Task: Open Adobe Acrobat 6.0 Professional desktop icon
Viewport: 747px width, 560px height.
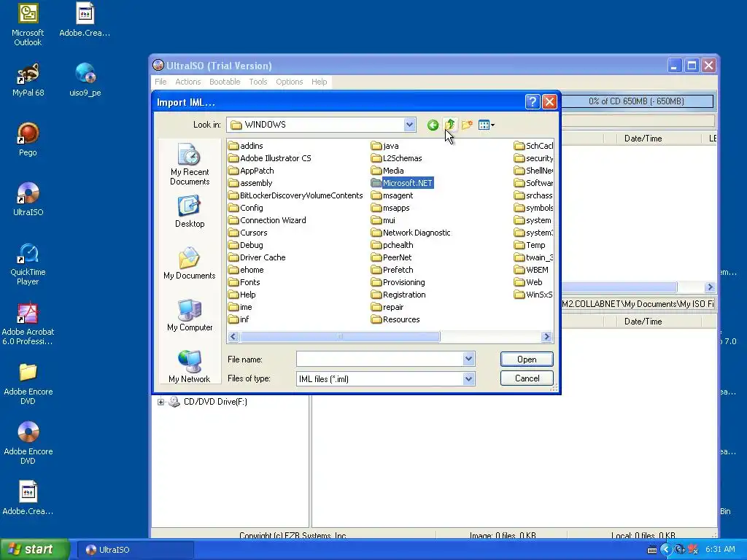Action: [28, 324]
